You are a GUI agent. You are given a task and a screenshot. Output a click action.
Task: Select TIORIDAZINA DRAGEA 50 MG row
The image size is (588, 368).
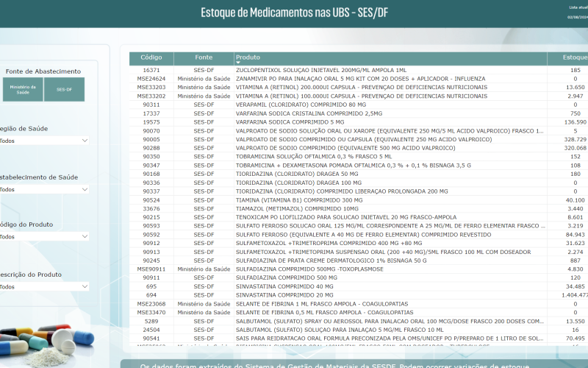click(359, 174)
